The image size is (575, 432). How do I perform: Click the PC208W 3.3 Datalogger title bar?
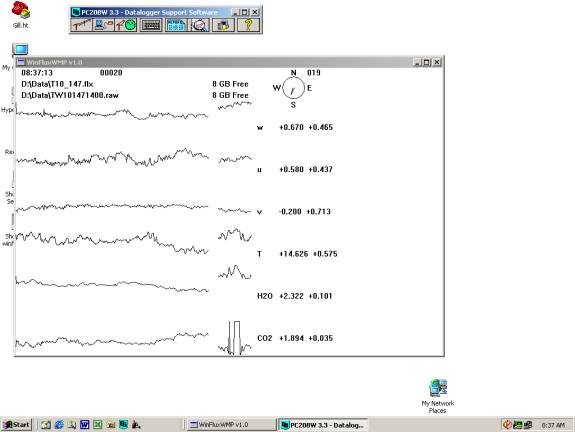[165, 12]
